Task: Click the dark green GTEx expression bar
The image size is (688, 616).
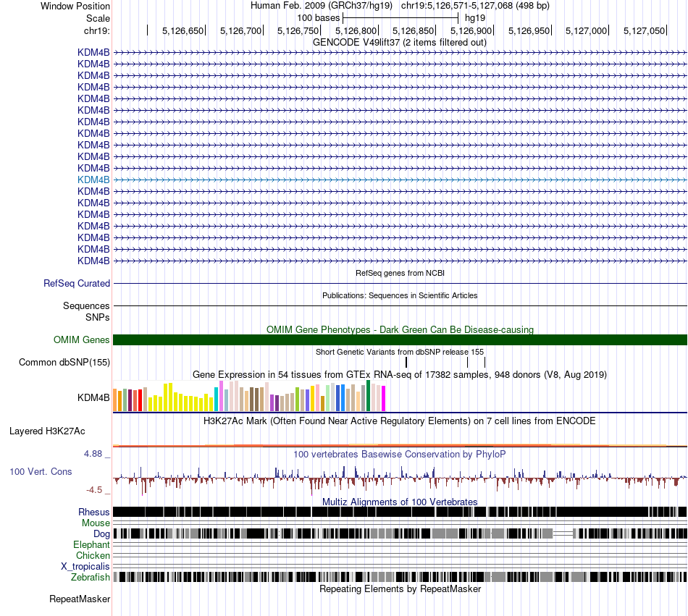Action: (368, 395)
